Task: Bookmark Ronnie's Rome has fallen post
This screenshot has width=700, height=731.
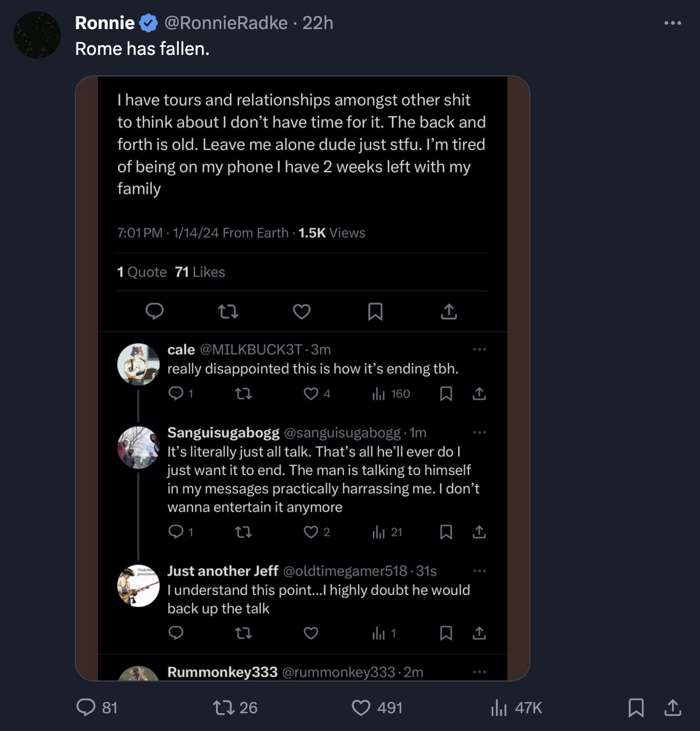Action: (x=635, y=707)
